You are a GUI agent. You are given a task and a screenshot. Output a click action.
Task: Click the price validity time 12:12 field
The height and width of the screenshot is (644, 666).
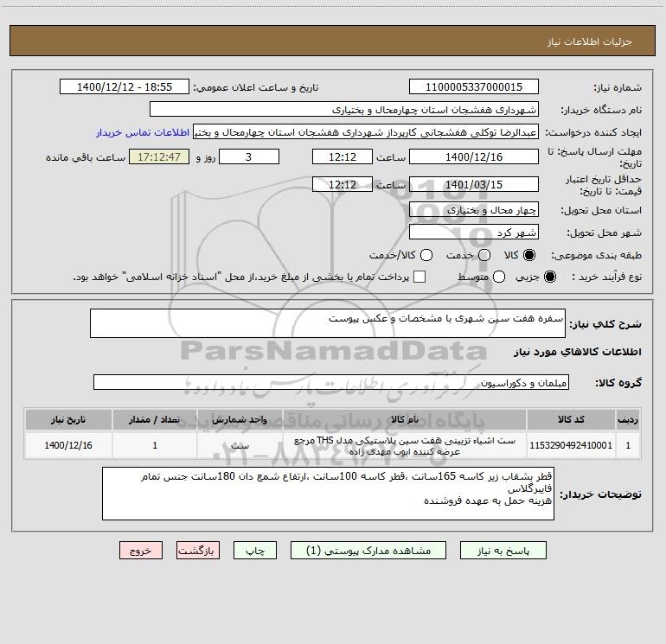tap(343, 184)
